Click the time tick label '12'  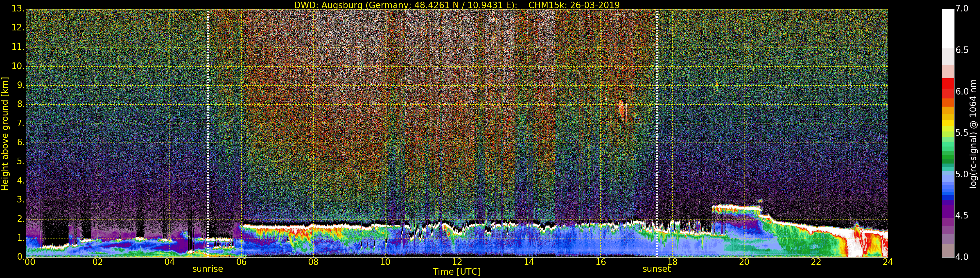[457, 262]
